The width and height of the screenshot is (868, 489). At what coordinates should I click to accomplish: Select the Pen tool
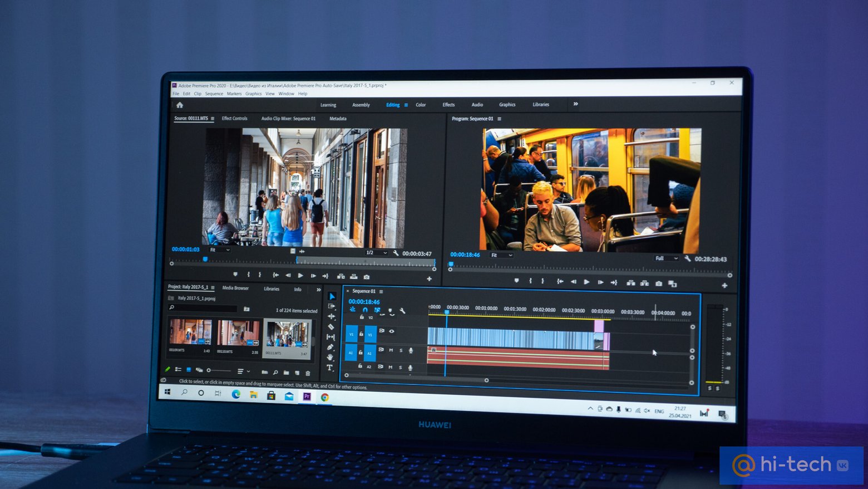tap(331, 346)
